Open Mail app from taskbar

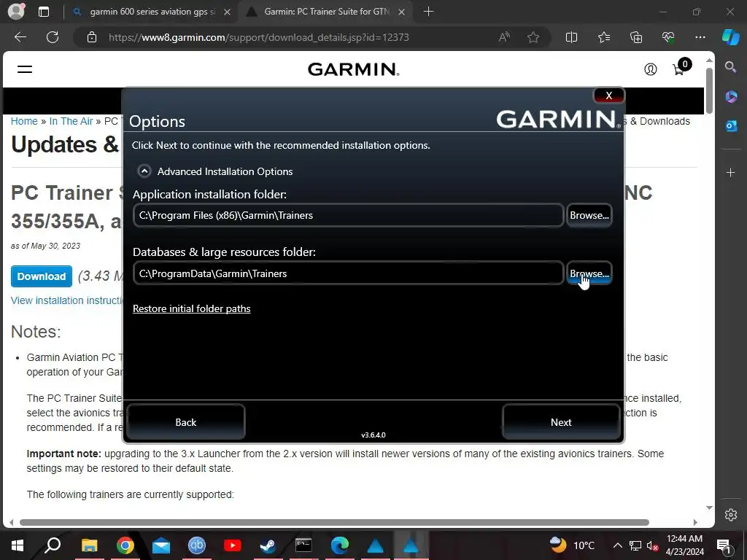[x=161, y=545]
